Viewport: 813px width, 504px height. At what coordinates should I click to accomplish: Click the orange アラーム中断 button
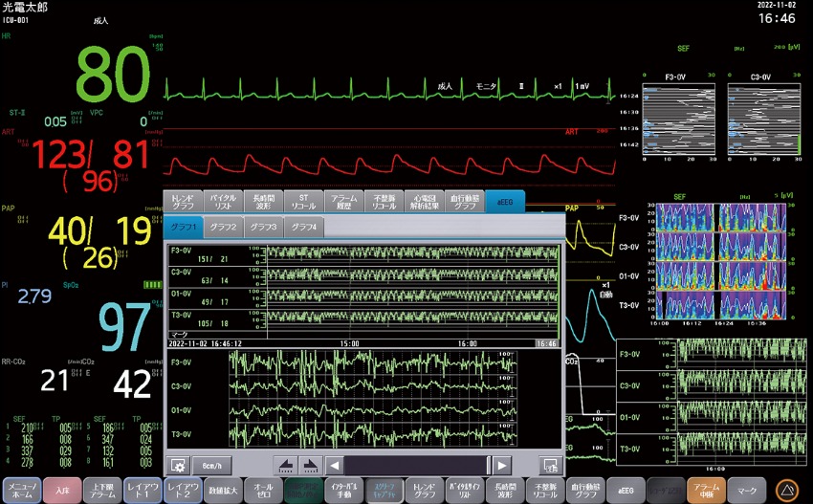[x=706, y=490]
